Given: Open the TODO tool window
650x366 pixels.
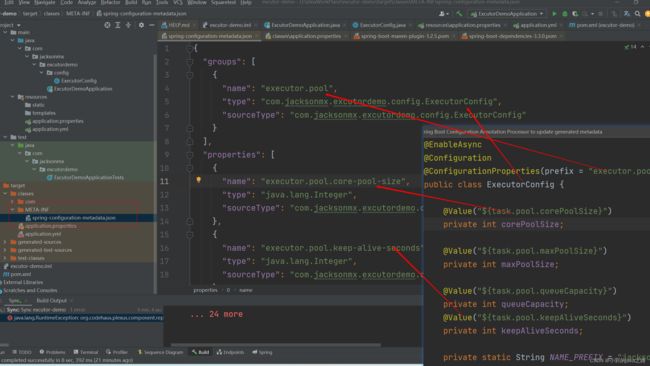Looking at the screenshot, I should point(22,352).
